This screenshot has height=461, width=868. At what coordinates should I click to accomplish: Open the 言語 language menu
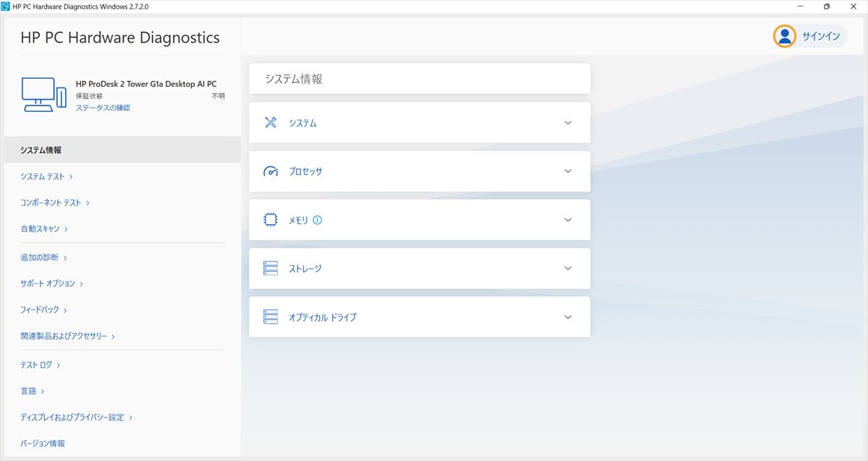coord(33,391)
